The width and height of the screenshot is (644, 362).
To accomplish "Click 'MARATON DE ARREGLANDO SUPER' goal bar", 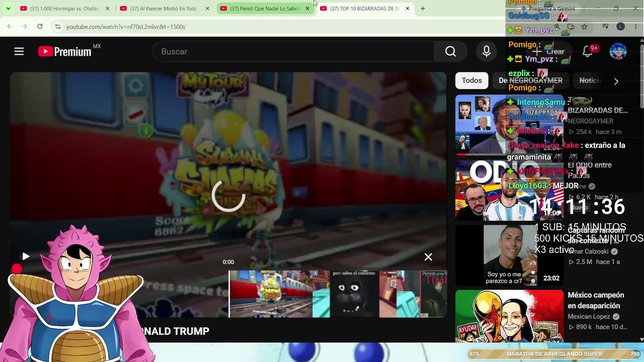I will coord(554,354).
